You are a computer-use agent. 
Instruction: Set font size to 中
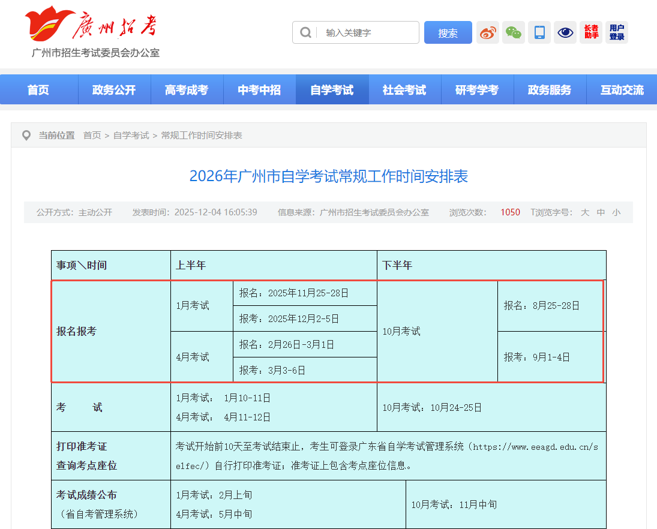pyautogui.click(x=600, y=212)
